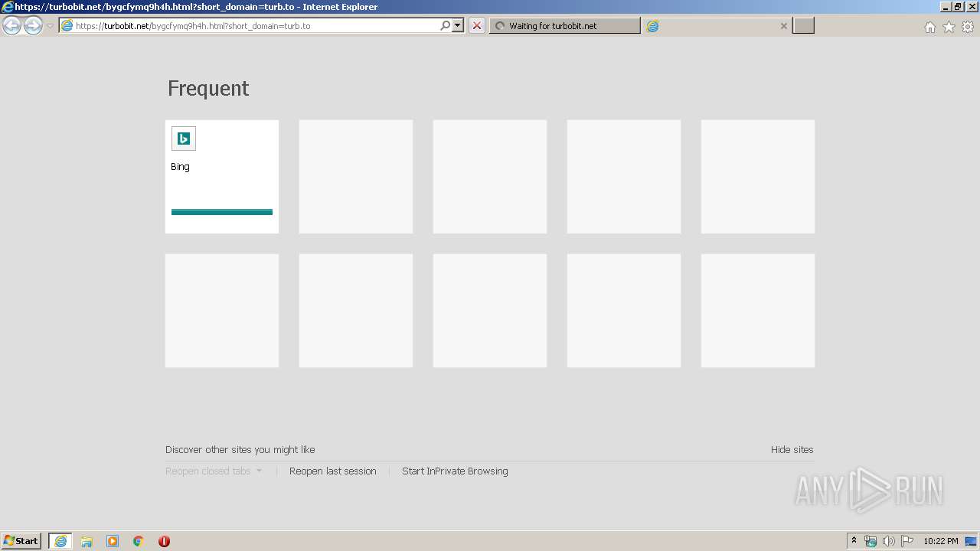
Task: Open the Bing frequent site tile
Action: point(222,177)
